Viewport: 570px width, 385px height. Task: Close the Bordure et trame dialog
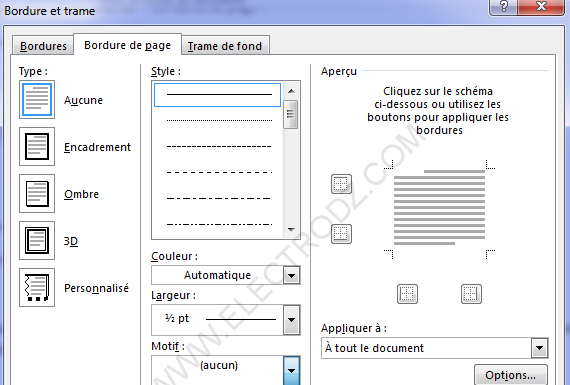click(x=541, y=7)
